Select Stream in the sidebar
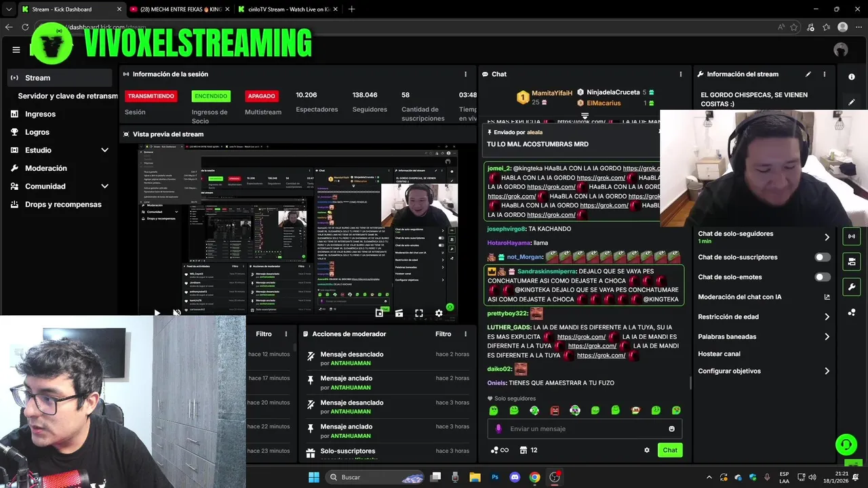 click(60, 77)
